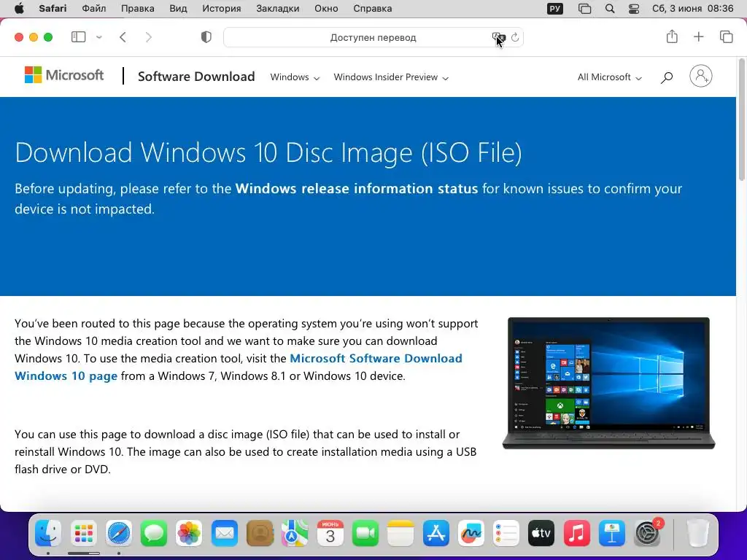The image size is (747, 560).
Task: Open the Apple menu
Action: pos(19,9)
